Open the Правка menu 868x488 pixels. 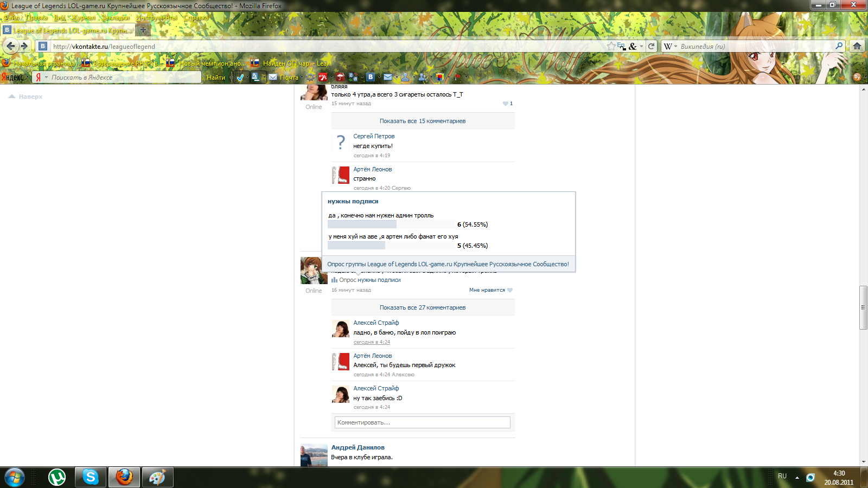36,17
